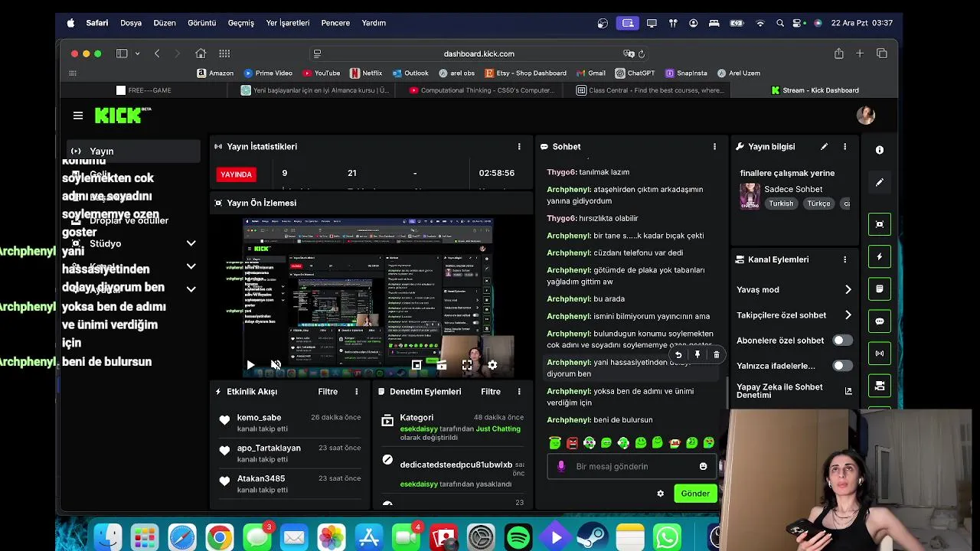Enable fullscreen on stream preview

tap(467, 365)
